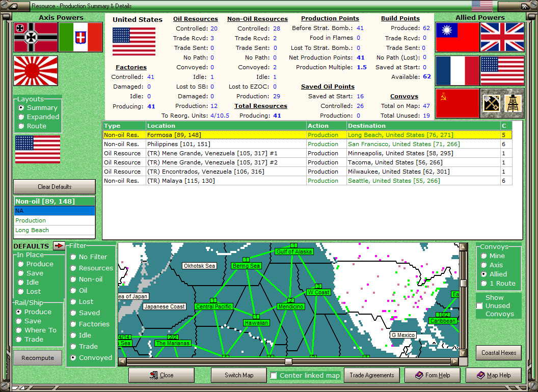
Task: Open Map Help
Action: [493, 375]
